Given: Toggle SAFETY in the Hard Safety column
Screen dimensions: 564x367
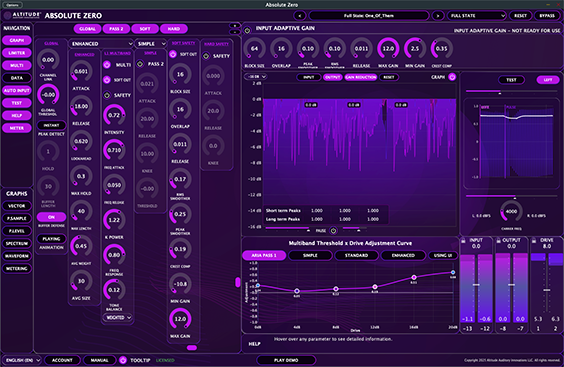Looking at the screenshot, I should (x=206, y=56).
